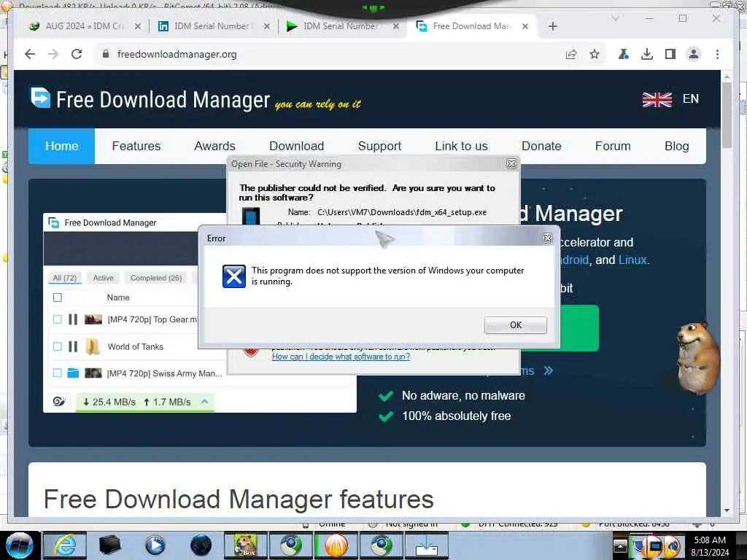Expand the tab search dropdown arrow

tap(616, 18)
